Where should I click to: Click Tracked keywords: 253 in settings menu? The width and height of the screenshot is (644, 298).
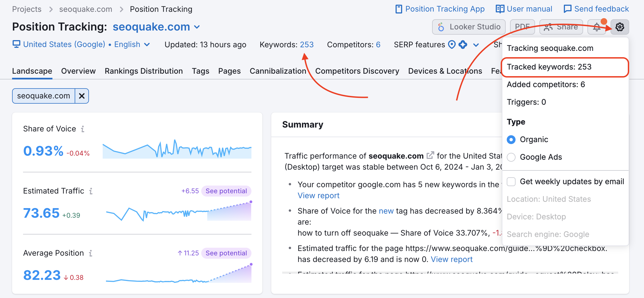coord(565,67)
